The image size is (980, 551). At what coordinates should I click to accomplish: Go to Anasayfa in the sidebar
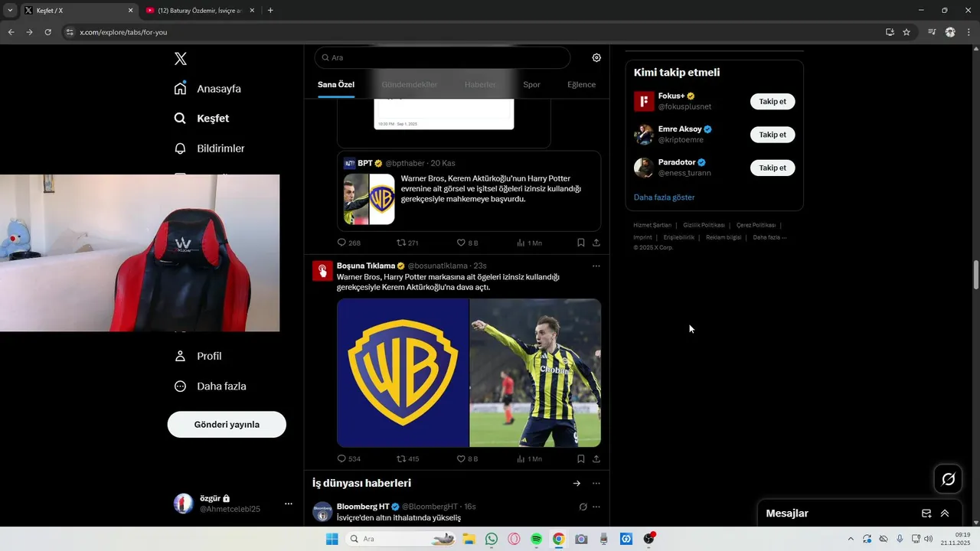(207, 89)
